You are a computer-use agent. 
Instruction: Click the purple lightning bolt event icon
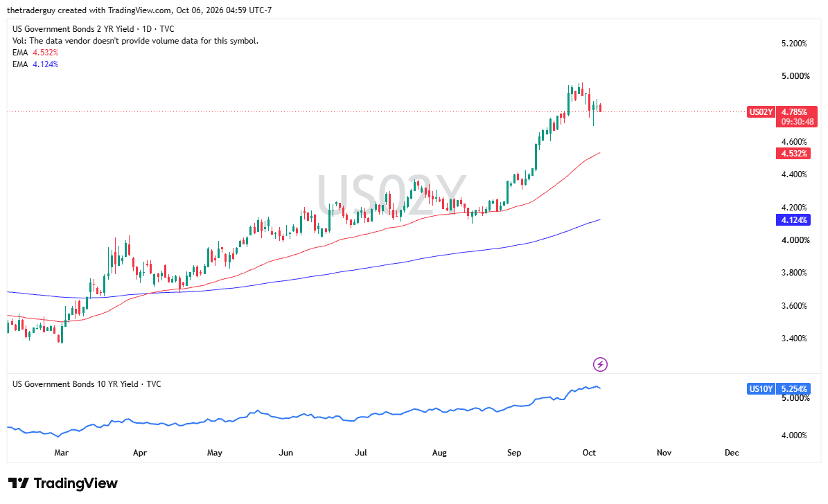coord(600,364)
